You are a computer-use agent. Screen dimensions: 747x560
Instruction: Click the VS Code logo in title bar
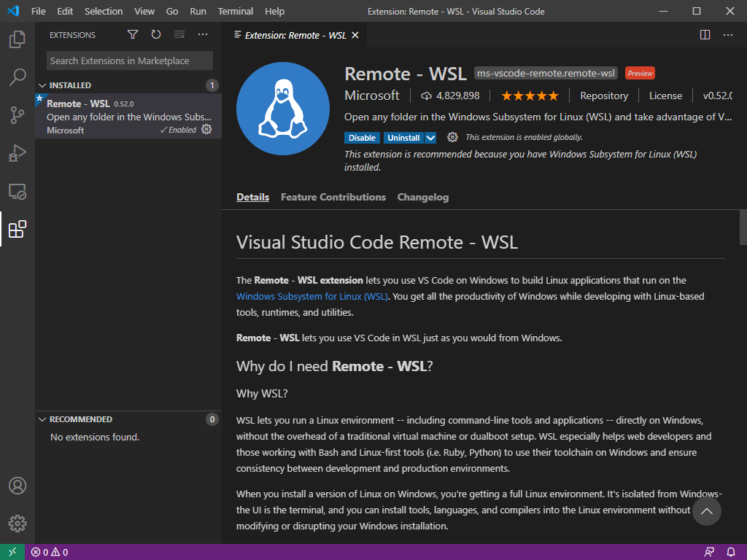pos(13,10)
